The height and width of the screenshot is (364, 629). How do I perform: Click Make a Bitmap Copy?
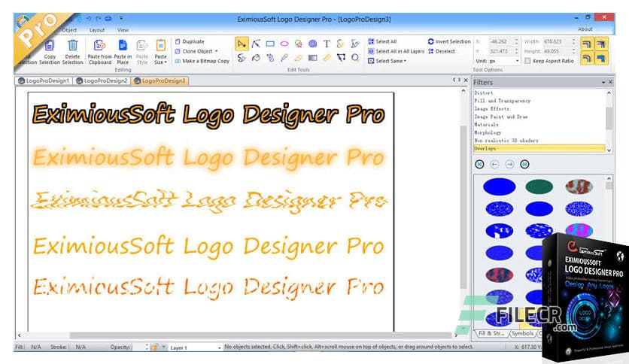click(x=202, y=61)
